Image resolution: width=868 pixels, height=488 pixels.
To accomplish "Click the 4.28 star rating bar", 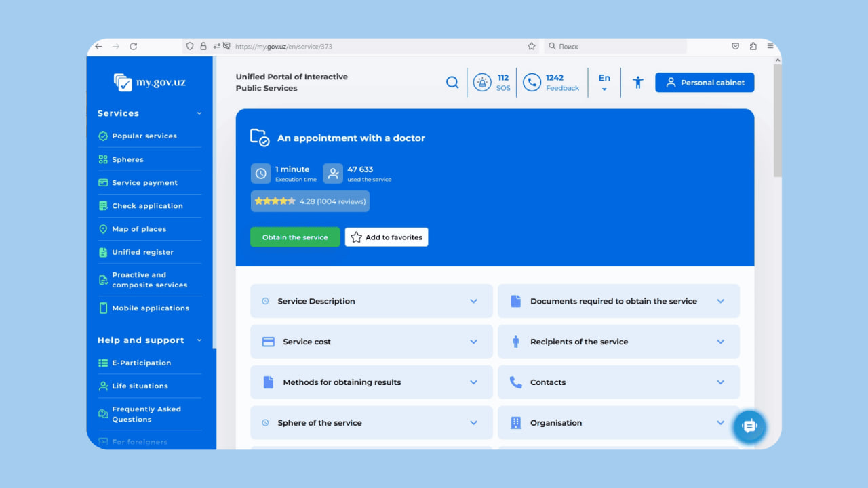I will (x=310, y=201).
